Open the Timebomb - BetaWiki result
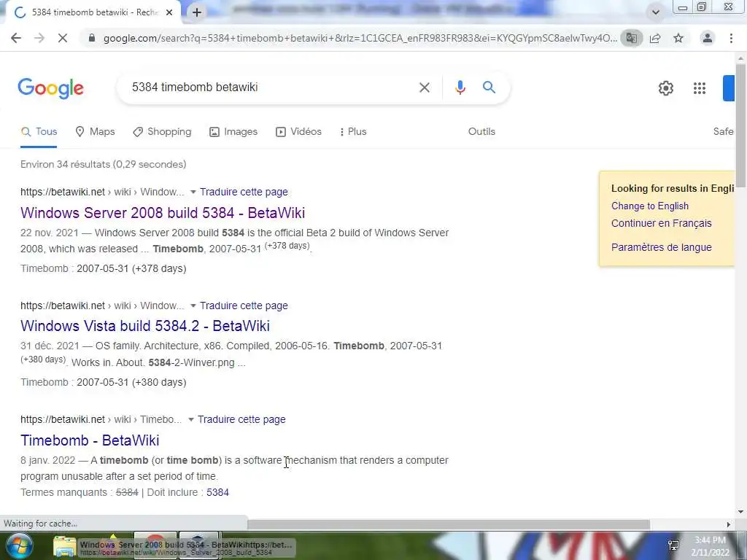The image size is (747, 560). (90, 440)
